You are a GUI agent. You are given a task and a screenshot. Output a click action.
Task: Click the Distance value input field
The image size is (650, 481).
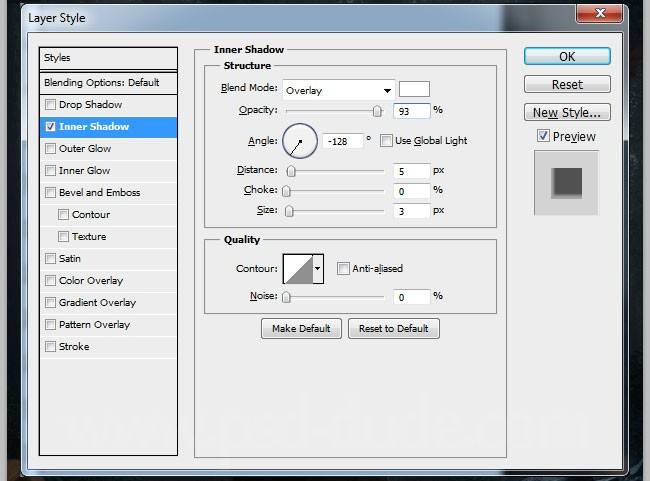point(412,171)
